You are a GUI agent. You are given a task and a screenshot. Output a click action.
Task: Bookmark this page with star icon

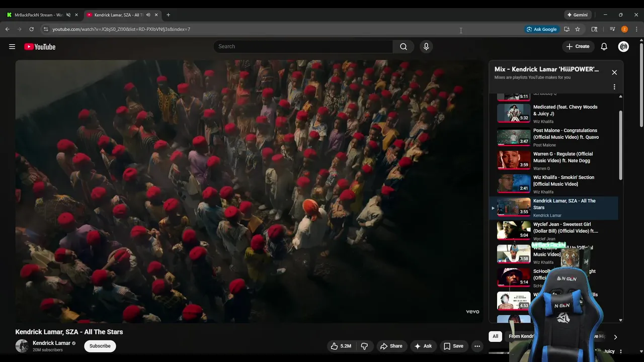coord(578,29)
